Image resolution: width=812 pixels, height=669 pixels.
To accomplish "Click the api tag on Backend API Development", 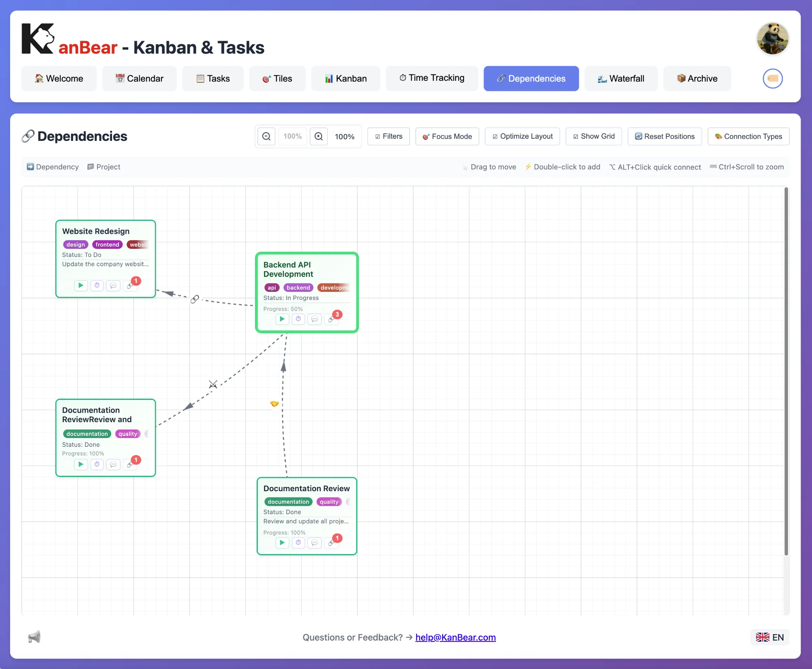I will point(272,287).
